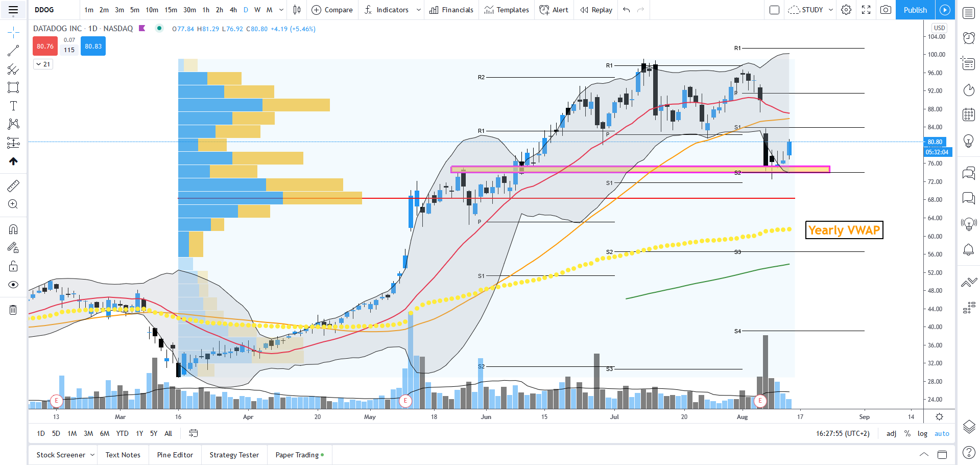Set the YTD date range

point(122,433)
